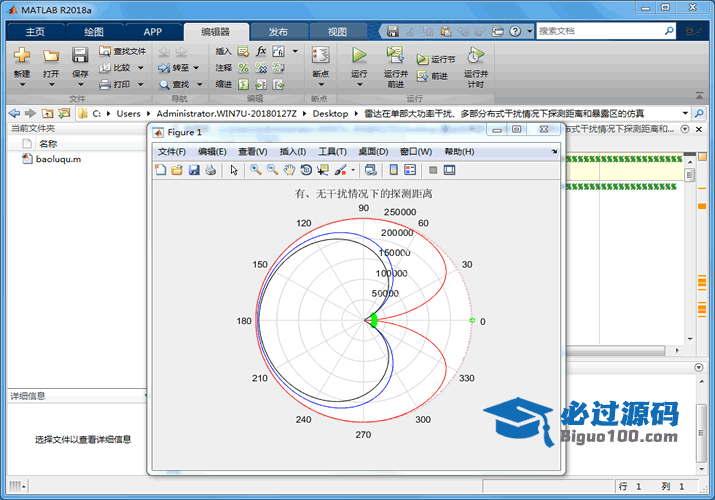
Task: Click Hide Plot Tools icon in Figure 1
Action: tap(433, 170)
